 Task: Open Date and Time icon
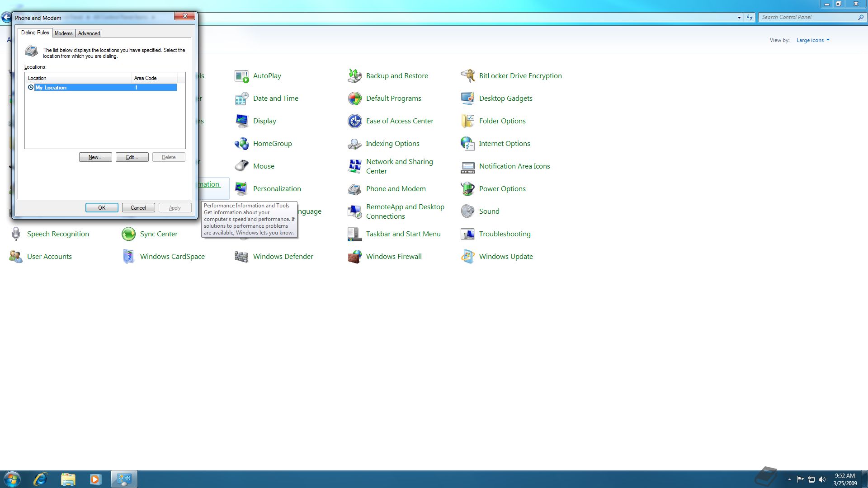click(x=241, y=99)
